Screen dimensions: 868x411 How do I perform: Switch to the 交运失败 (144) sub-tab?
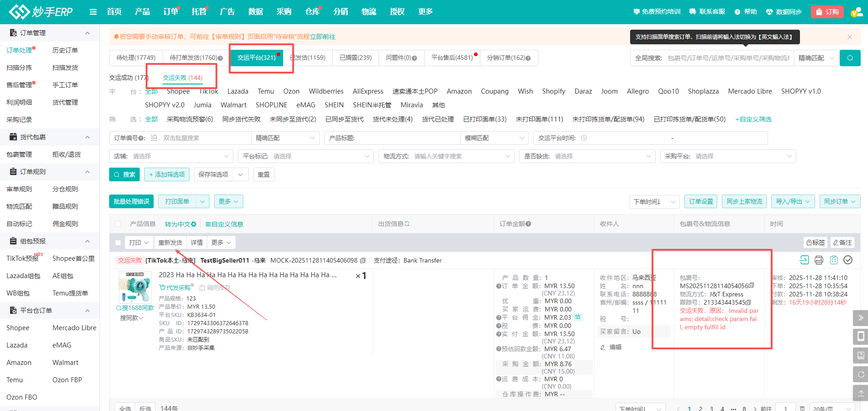[x=182, y=78]
